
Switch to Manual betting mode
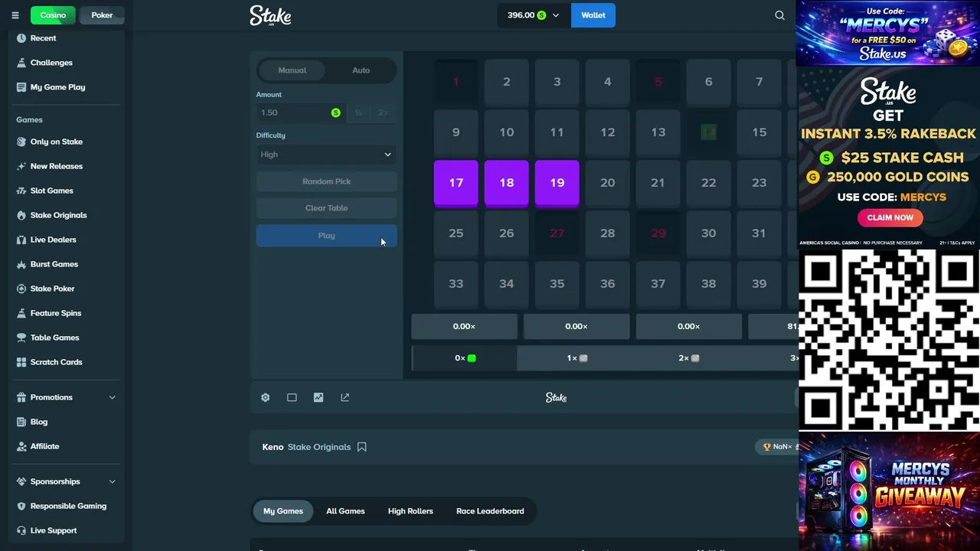[292, 70]
